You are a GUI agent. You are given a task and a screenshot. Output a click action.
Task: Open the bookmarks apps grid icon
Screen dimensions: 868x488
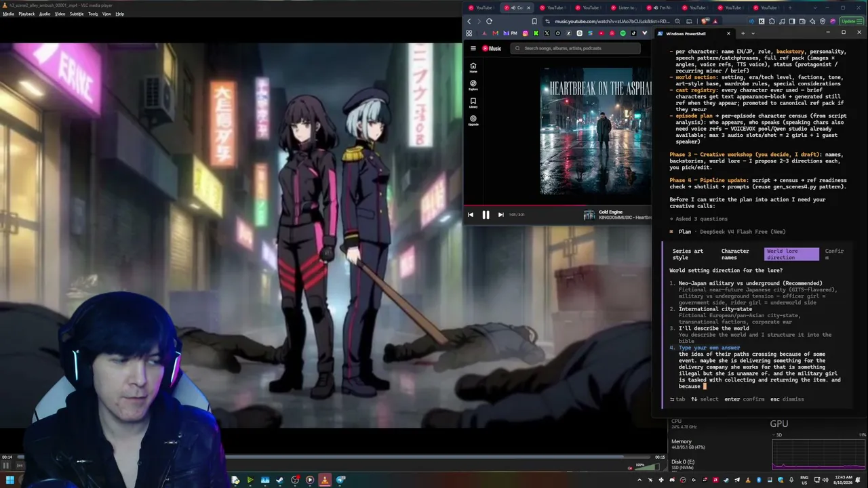(x=469, y=33)
